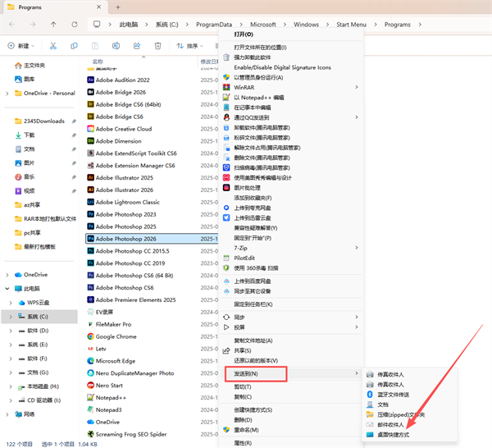The image size is (492, 448).
Task: Click the Up arrow navigation button
Action: coord(53,24)
